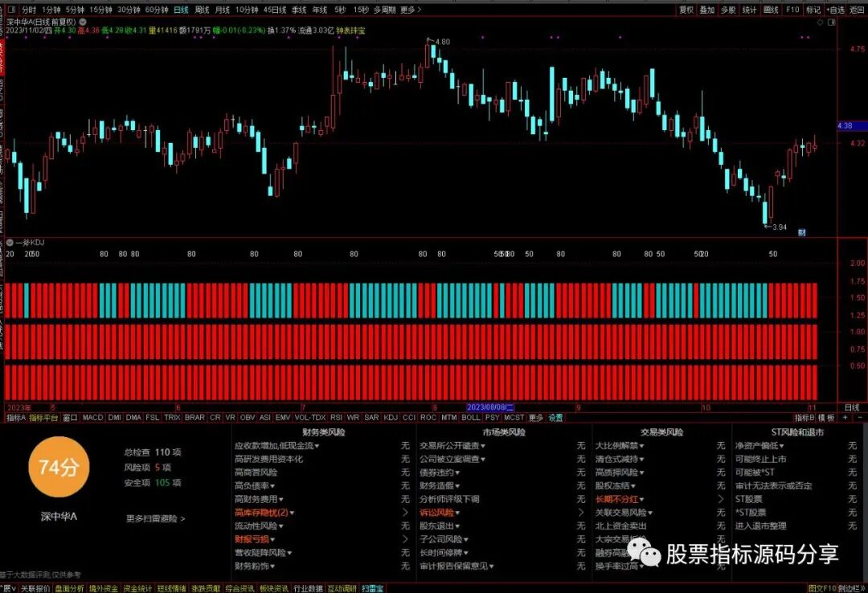Switch to 分时 chart period
Image resolution: width=868 pixels, height=593 pixels.
click(x=29, y=10)
